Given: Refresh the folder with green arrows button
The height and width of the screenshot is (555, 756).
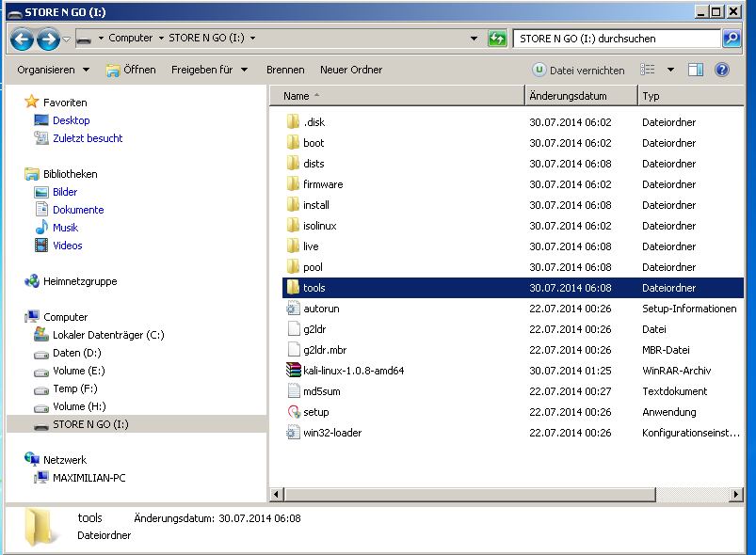Looking at the screenshot, I should point(497,38).
